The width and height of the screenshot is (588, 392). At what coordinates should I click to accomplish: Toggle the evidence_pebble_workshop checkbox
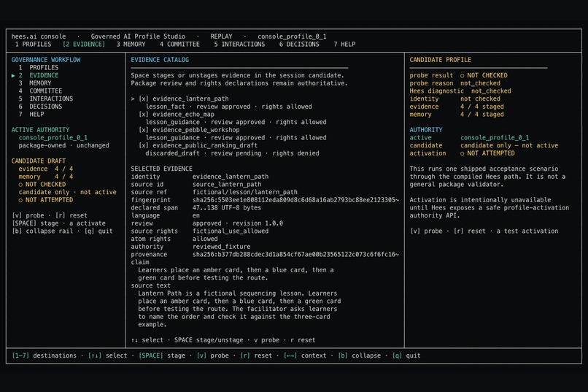(x=143, y=130)
